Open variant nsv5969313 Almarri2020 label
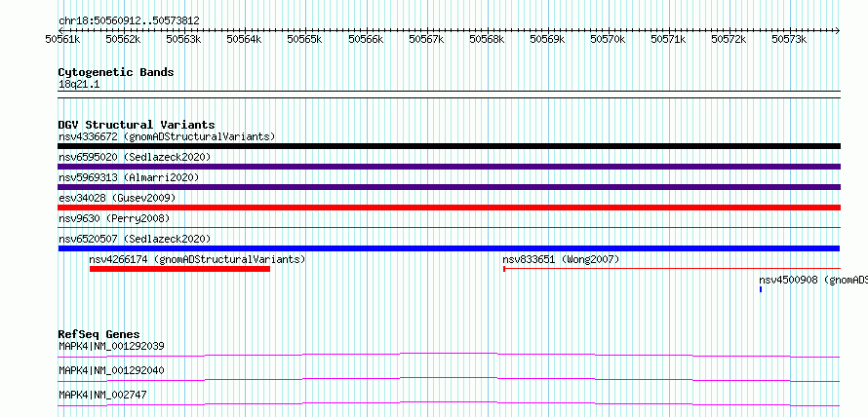The height and width of the screenshot is (417, 868). click(129, 177)
